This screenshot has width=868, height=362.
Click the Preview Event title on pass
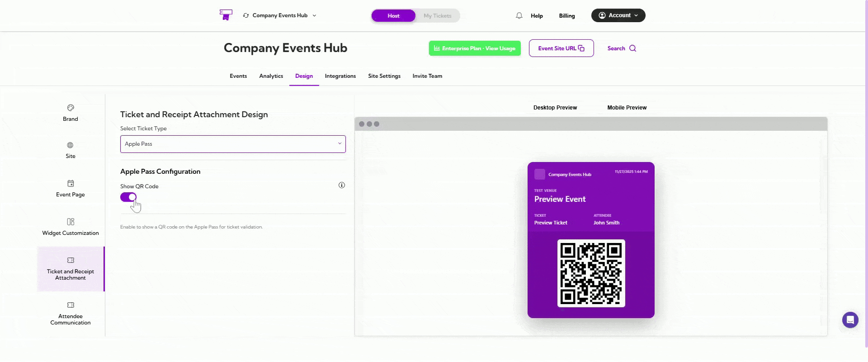[560, 199]
